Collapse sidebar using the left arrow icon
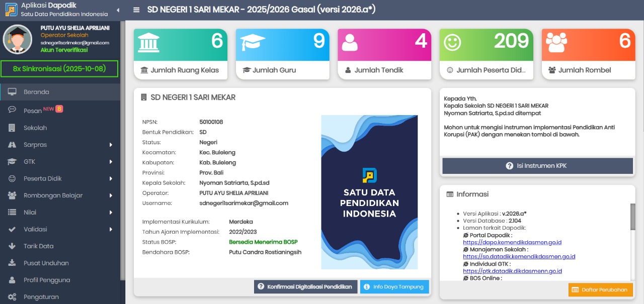The height and width of the screenshot is (304, 644). pos(118,10)
